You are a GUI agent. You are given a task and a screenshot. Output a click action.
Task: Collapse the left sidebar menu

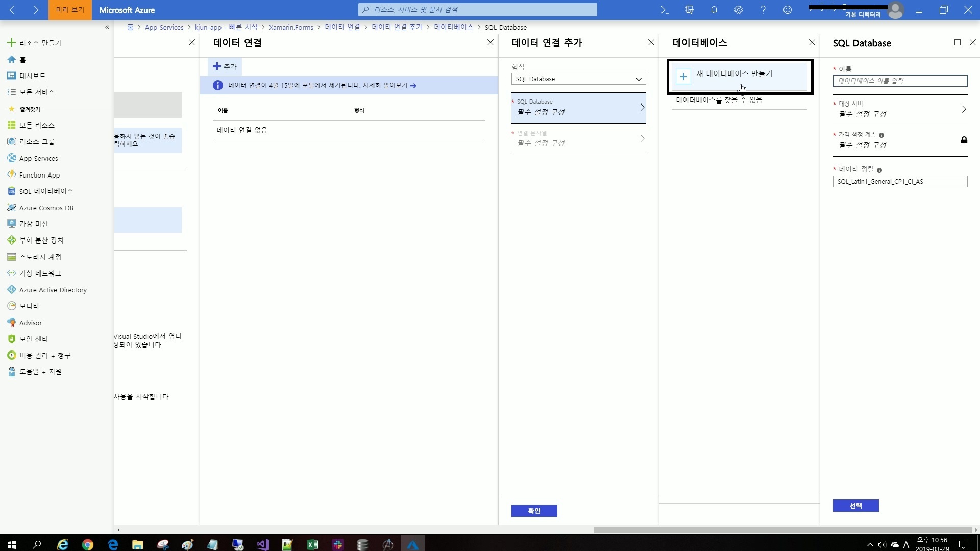107,27
